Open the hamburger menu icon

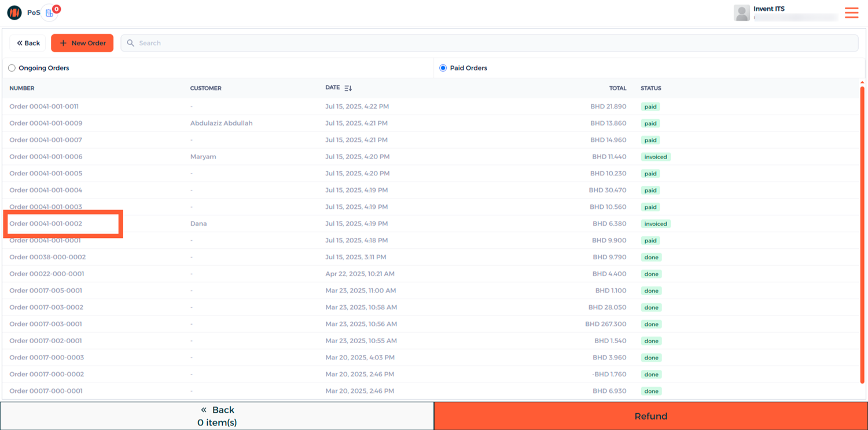[851, 13]
